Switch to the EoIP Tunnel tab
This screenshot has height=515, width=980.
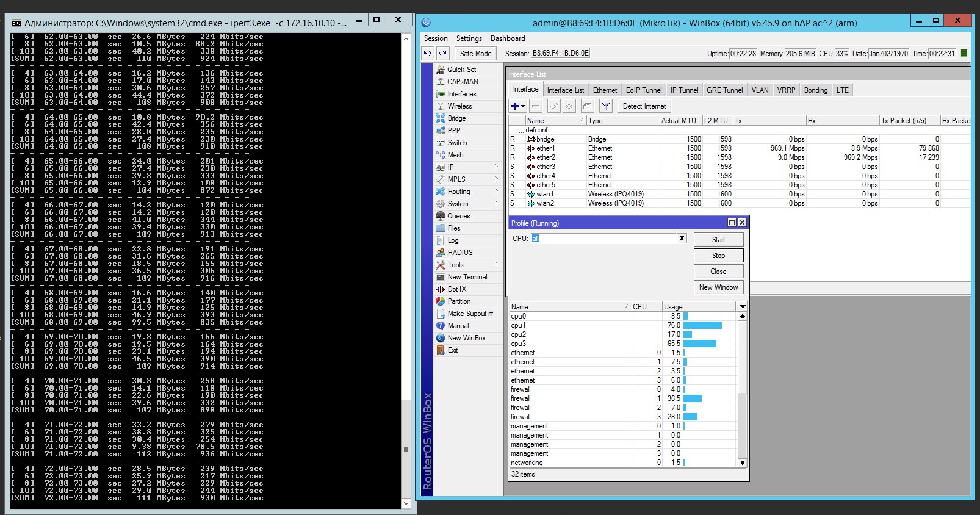pos(643,90)
